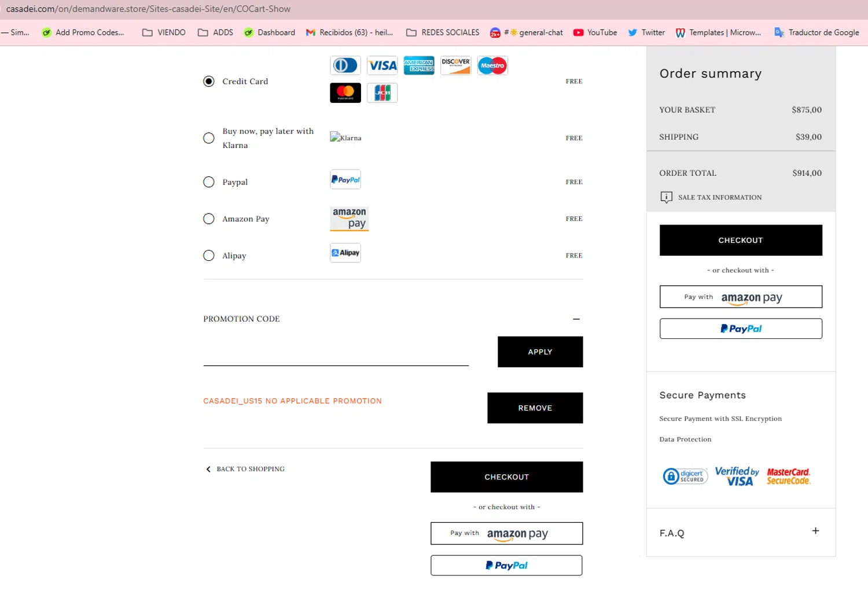Open the Data Protection link
This screenshot has height=605, width=868.
coord(685,440)
